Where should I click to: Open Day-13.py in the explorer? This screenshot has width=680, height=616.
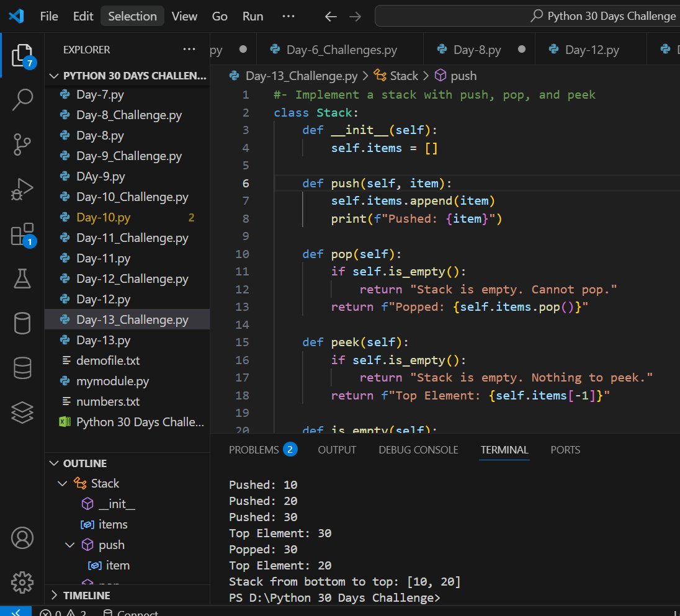pyautogui.click(x=128, y=340)
